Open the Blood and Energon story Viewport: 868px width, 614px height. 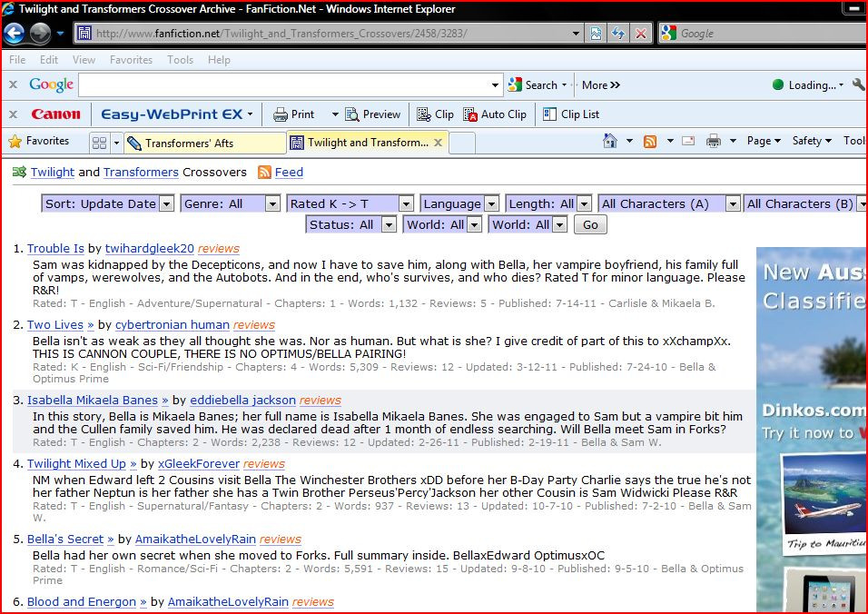pyautogui.click(x=82, y=602)
